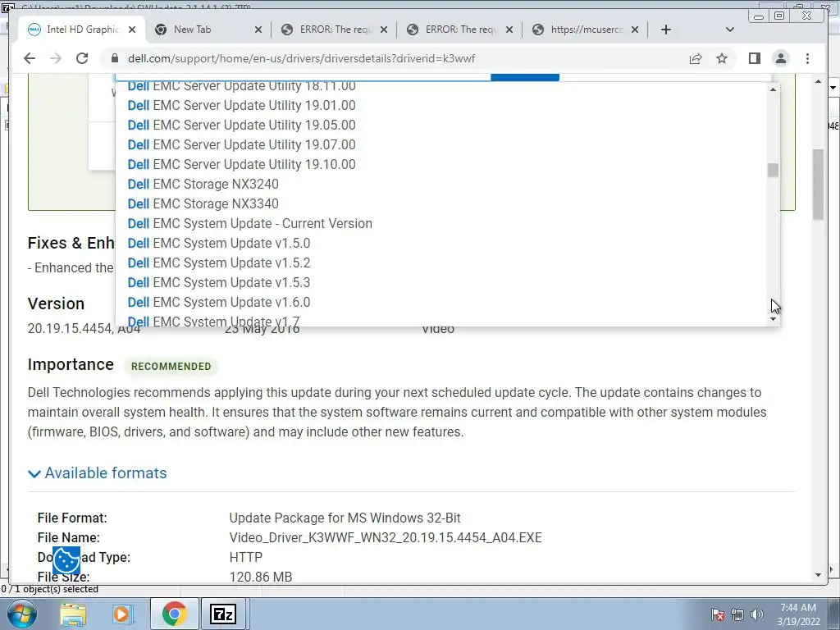Open Chrome side panel icon

tap(755, 58)
